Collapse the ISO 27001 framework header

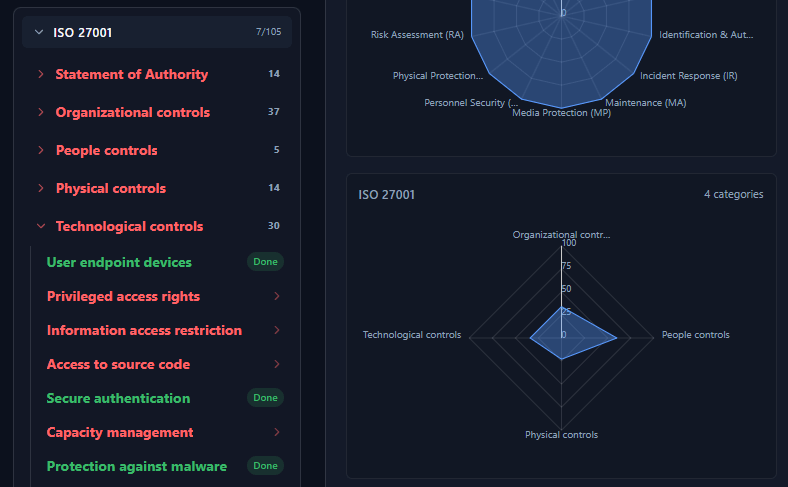[157, 32]
